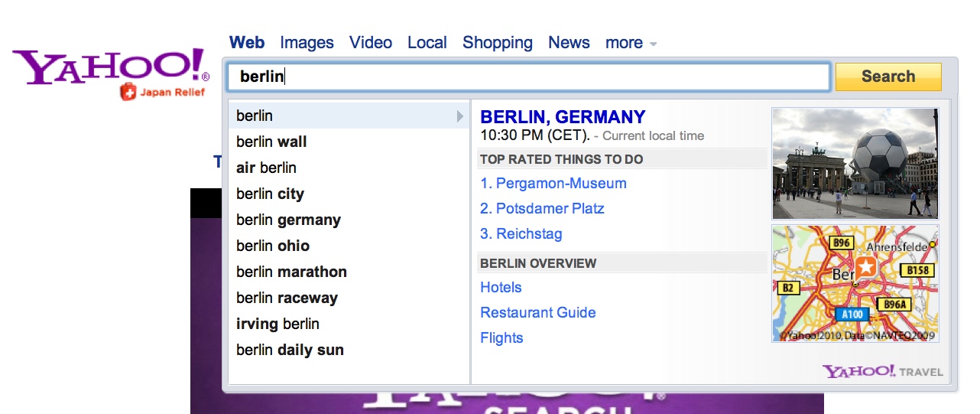The image size is (980, 414).
Task: Select the 'berlin wall' suggestion
Action: coord(349,142)
